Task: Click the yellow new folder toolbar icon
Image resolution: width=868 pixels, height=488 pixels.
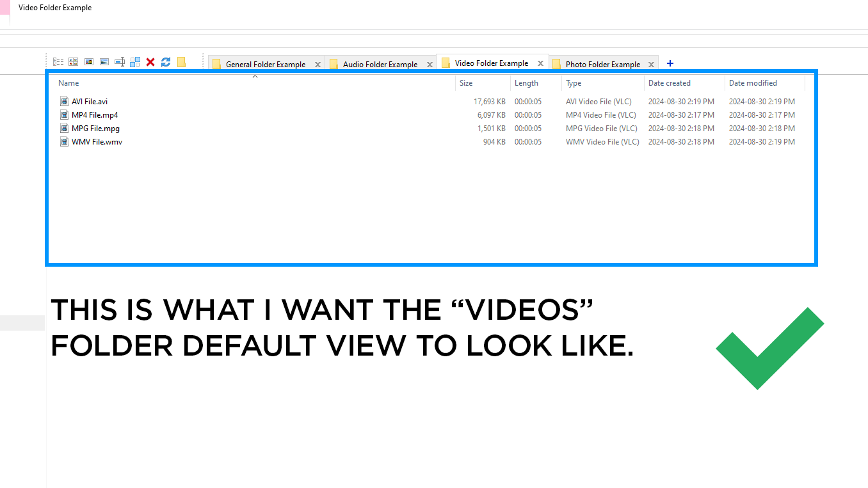Action: [x=181, y=62]
